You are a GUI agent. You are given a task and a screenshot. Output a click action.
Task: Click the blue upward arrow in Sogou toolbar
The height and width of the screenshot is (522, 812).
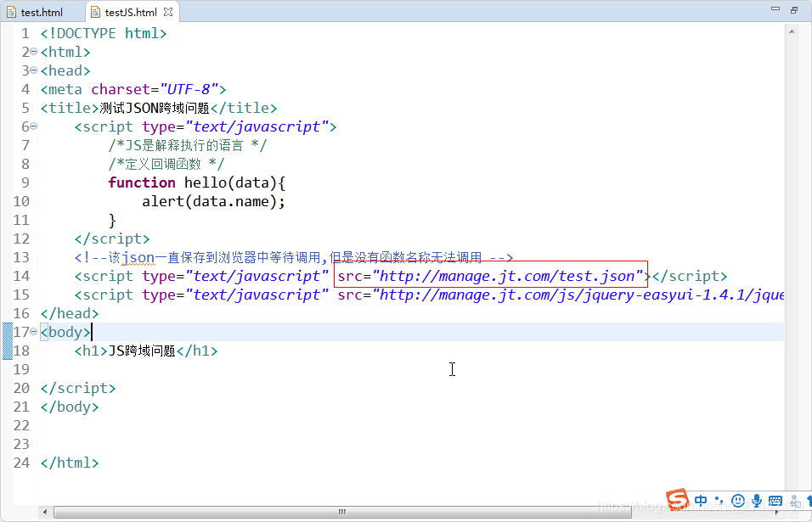[809, 500]
